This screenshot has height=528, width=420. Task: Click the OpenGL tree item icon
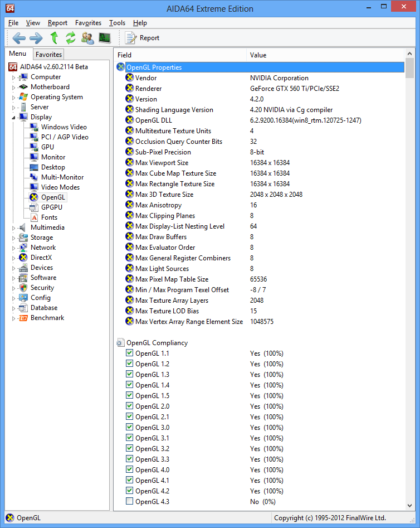point(34,197)
